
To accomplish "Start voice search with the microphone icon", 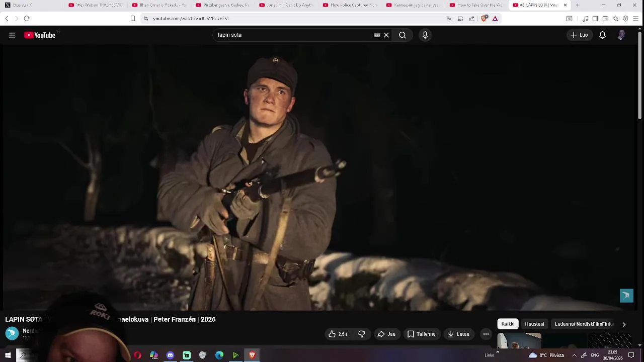I will tap(425, 35).
